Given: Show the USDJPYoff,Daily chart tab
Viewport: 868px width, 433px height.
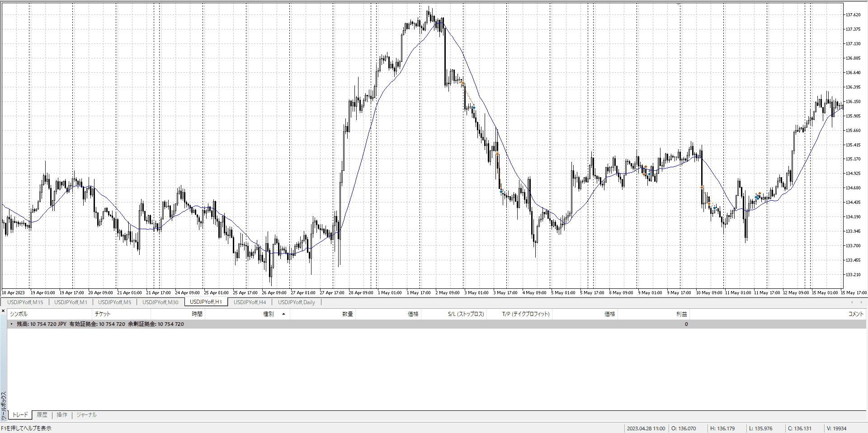Looking at the screenshot, I should (296, 302).
